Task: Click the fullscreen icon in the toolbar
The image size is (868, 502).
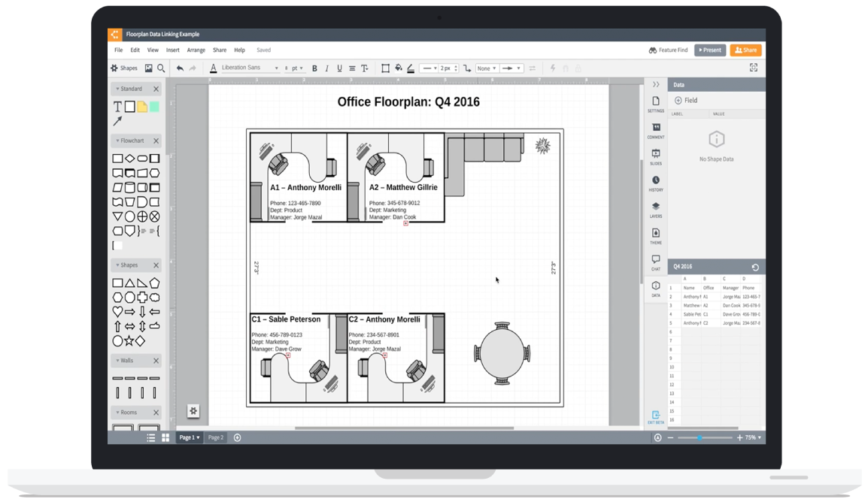Action: click(x=754, y=68)
